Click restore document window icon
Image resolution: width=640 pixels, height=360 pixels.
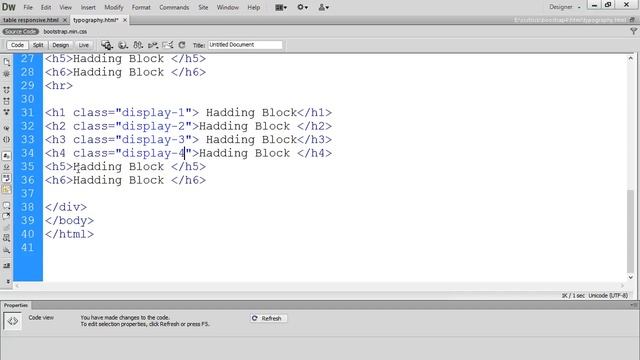(x=632, y=20)
